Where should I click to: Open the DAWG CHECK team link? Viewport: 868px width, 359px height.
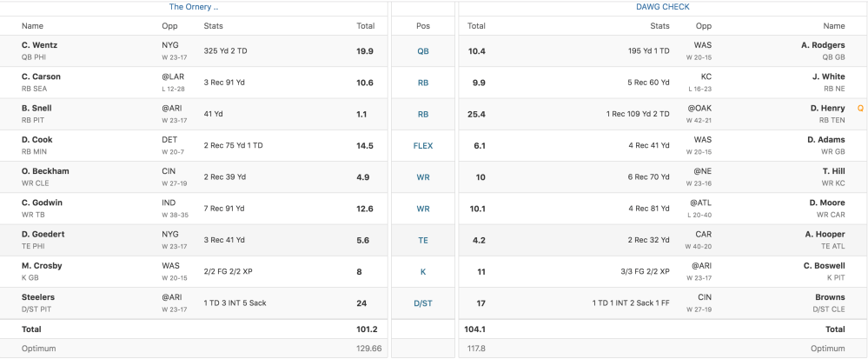[x=662, y=7]
